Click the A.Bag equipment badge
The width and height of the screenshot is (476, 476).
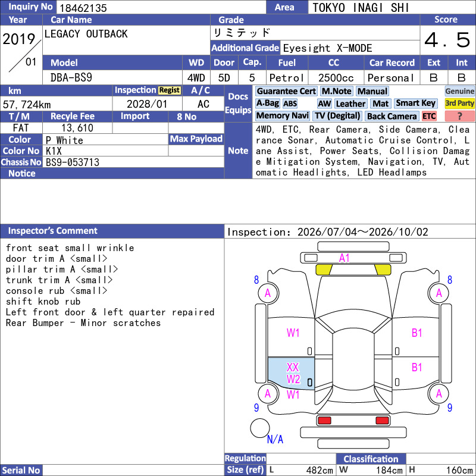click(267, 104)
